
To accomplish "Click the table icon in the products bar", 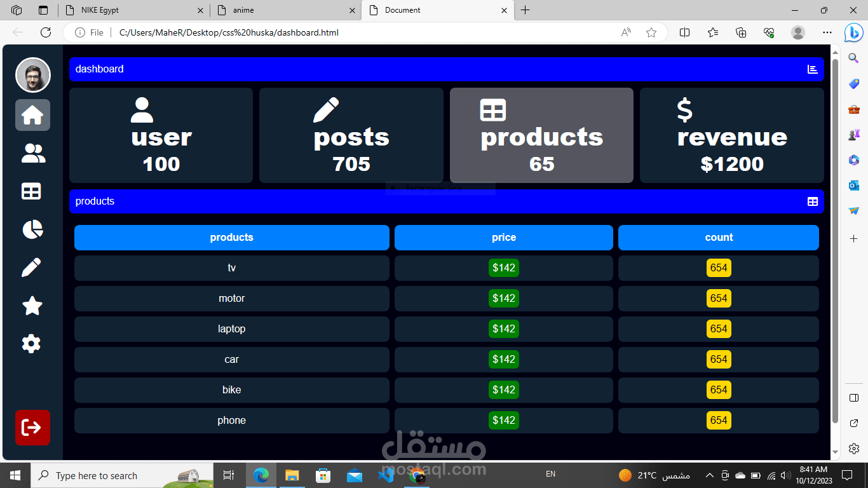I will (x=812, y=201).
